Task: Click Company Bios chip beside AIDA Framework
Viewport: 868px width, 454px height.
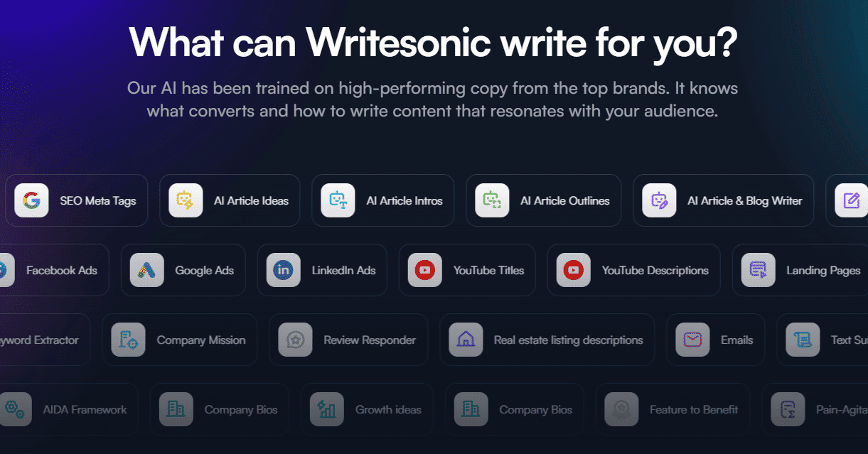Action: 219,409
